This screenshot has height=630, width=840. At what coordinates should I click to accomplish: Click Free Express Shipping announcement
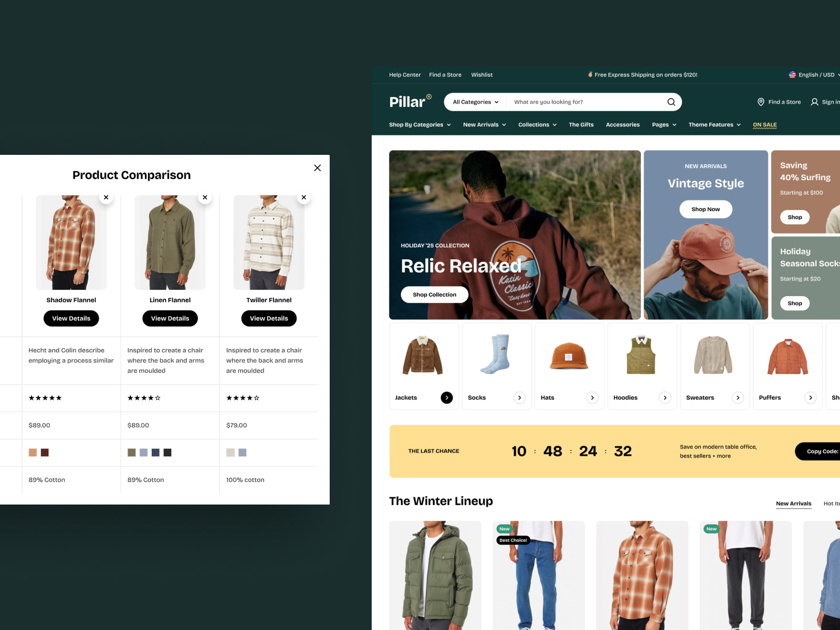coord(643,75)
